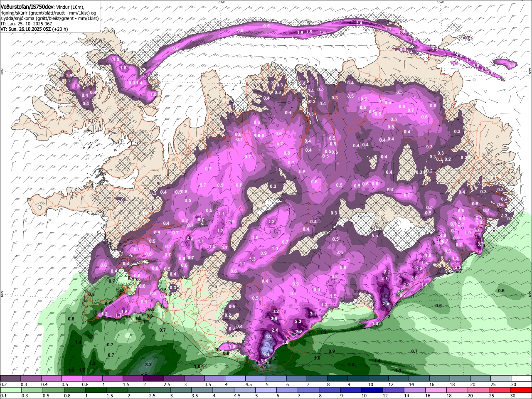This screenshot has width=532, height=399.
Task: Click the 20W longitude label
Action: click(221, 2)
